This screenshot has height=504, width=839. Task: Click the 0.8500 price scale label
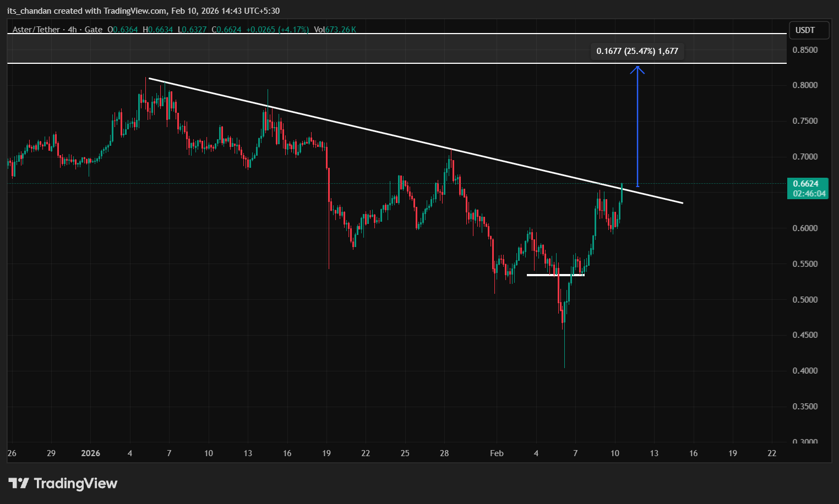click(805, 50)
